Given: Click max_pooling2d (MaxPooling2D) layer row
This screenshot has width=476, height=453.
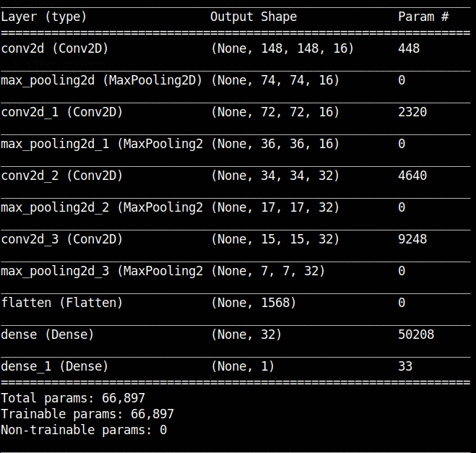Looking at the screenshot, I should 235,80.
